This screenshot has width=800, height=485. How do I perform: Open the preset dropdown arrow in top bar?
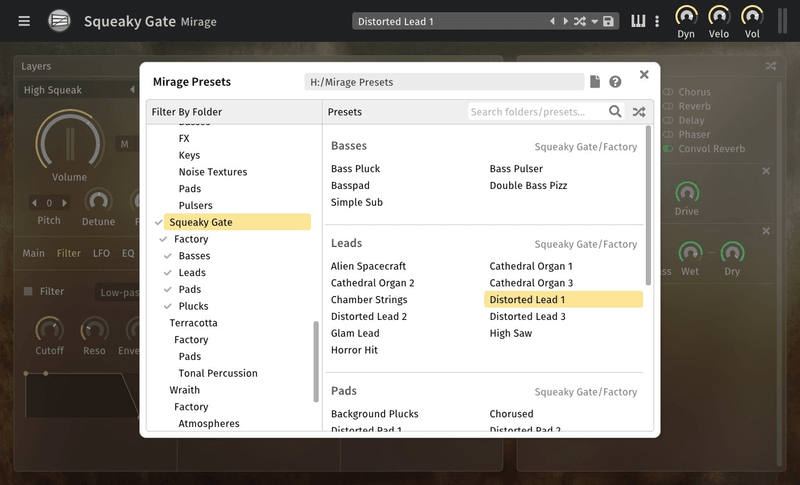coord(595,21)
